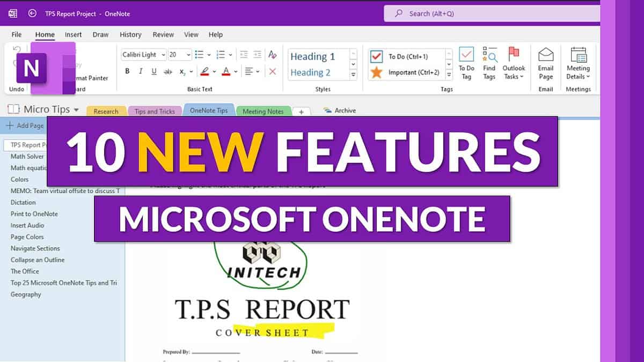Open the font size dropdown
The height and width of the screenshot is (362, 644).
coord(188,54)
